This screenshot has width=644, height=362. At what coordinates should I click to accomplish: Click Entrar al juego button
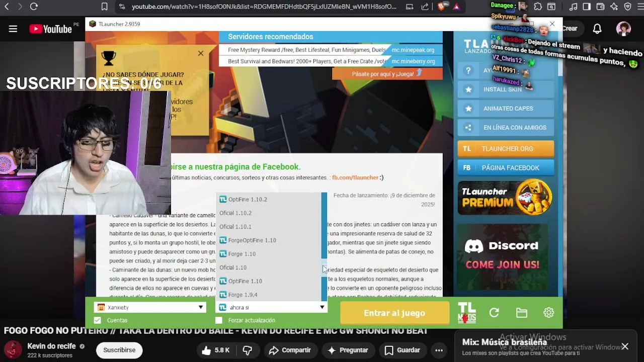tap(394, 313)
